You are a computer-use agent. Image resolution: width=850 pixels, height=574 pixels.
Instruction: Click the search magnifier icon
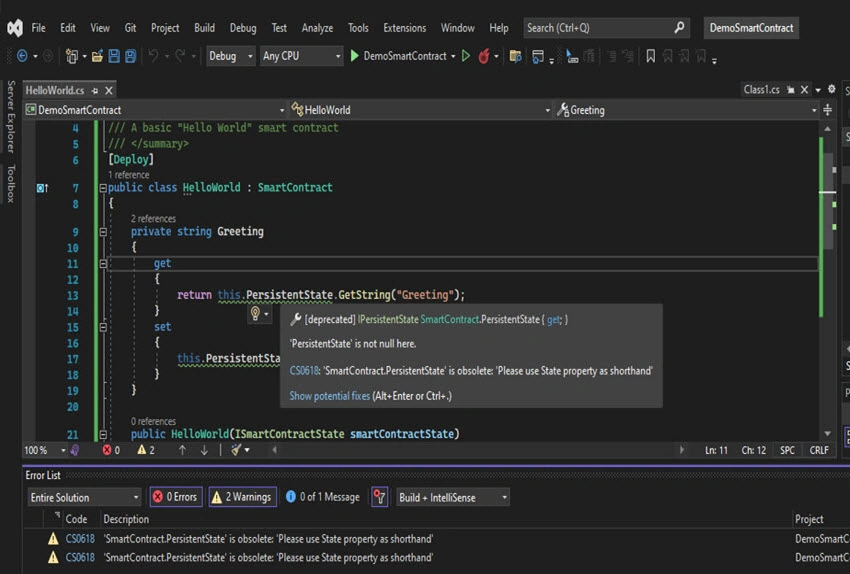pyautogui.click(x=679, y=27)
